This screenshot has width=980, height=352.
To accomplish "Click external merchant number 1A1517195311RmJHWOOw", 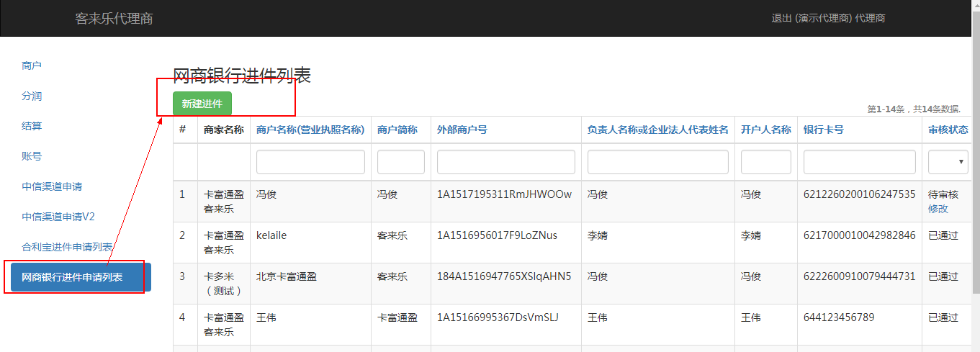I will [504, 194].
